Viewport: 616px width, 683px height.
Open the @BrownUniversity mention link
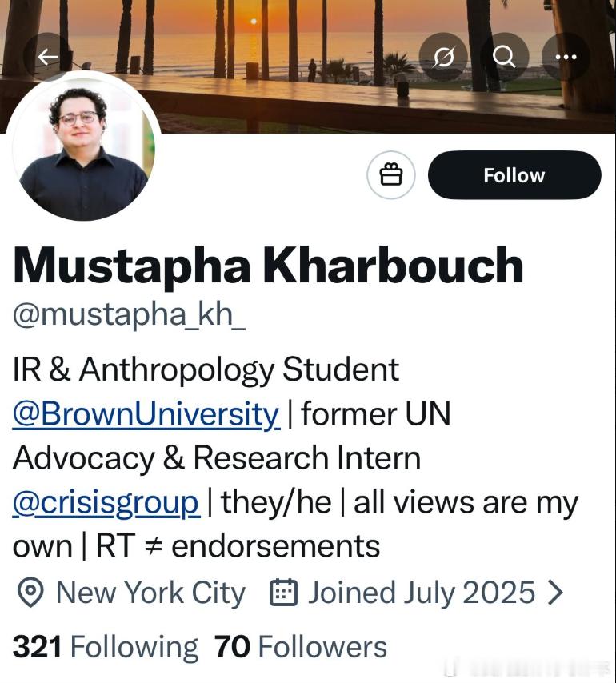coord(146,414)
